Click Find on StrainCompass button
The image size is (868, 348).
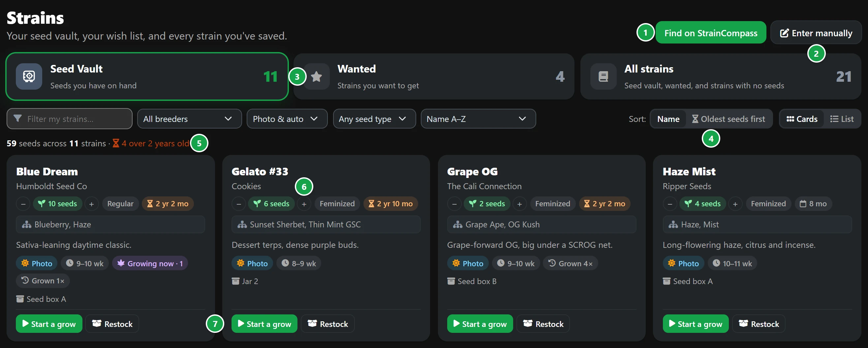tap(711, 33)
